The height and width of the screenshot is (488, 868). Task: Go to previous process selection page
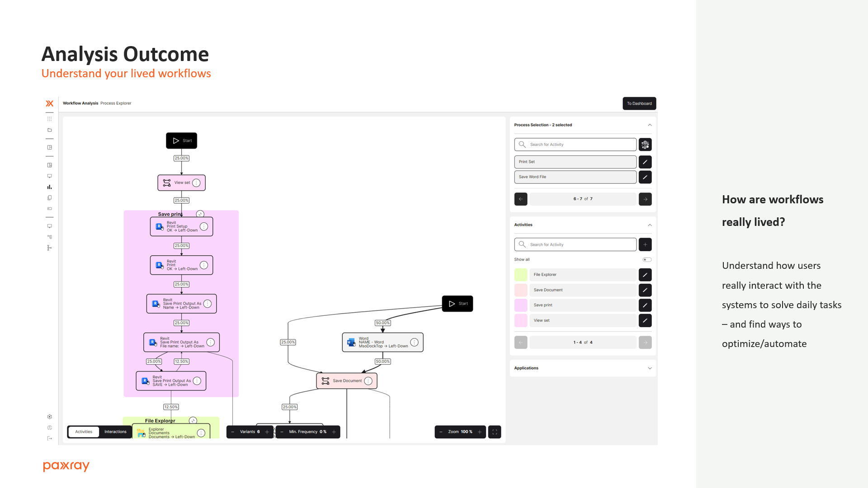tap(521, 199)
